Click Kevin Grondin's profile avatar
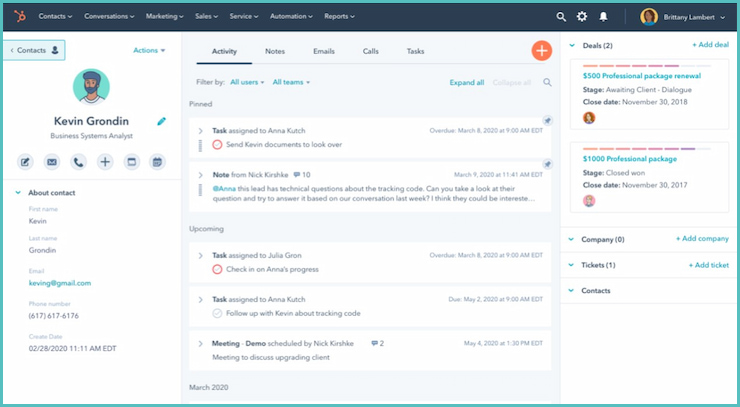Screen dimensions: 740x407 click(x=91, y=87)
